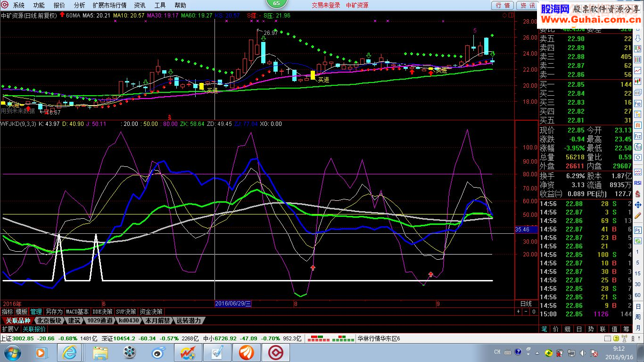Click the + zoom button below chart

point(518,312)
